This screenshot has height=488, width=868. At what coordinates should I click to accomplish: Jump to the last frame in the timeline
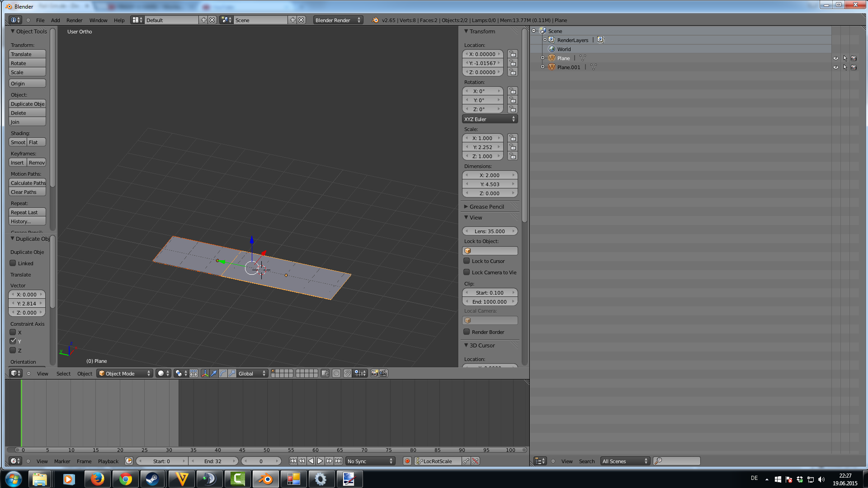coord(338,461)
